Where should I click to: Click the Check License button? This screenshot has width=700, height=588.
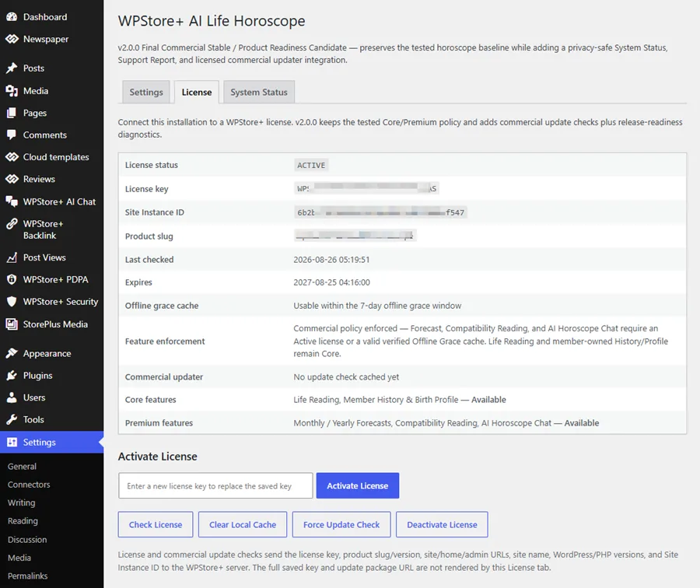tap(156, 524)
